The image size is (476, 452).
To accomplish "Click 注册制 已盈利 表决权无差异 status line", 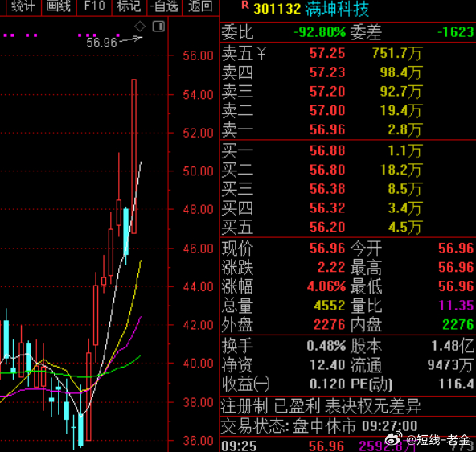I will (x=321, y=406).
